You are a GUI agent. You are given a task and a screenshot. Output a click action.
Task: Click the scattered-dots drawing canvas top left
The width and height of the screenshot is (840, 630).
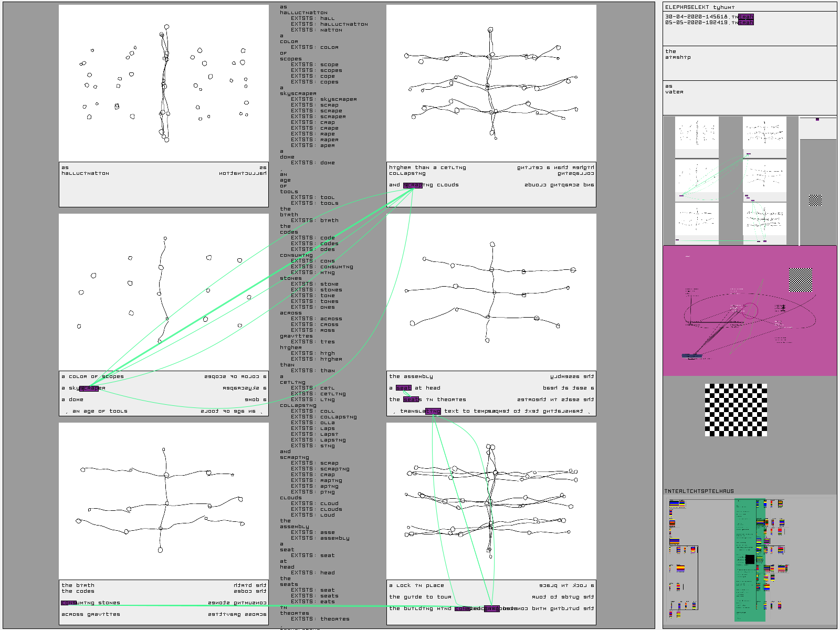[x=163, y=83]
